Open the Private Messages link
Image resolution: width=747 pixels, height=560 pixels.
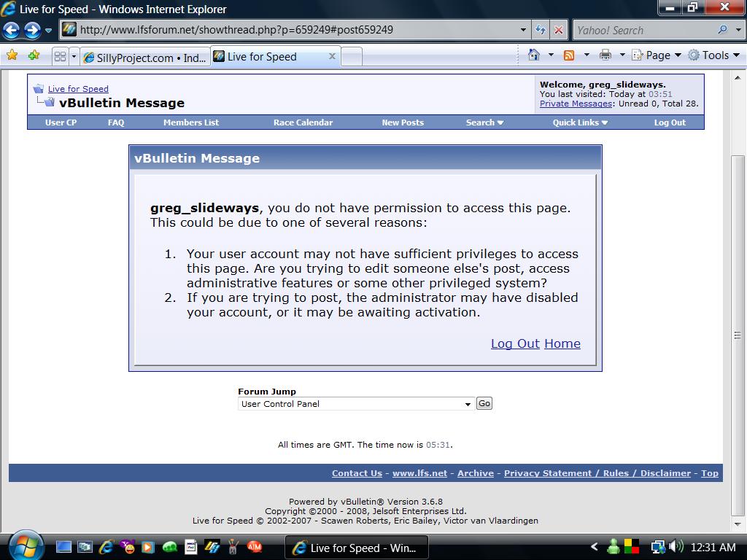(576, 104)
